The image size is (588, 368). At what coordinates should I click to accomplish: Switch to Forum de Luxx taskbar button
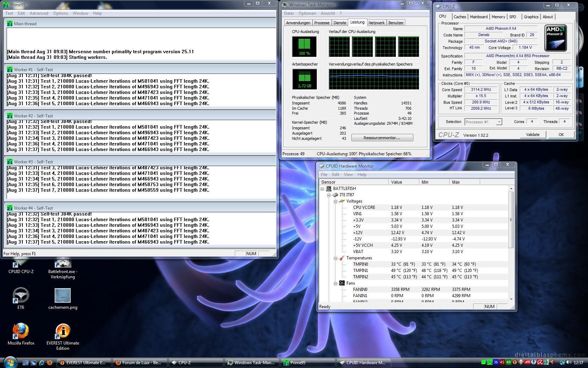[x=140, y=363]
